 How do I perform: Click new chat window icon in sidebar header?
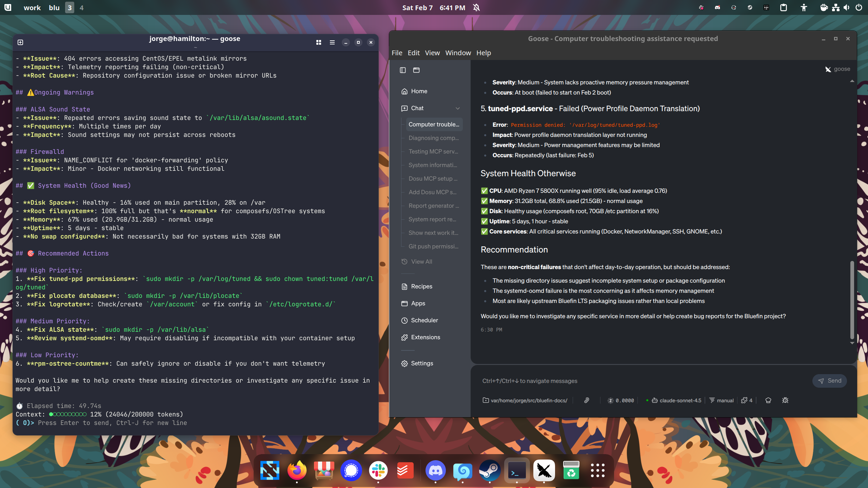pos(416,70)
